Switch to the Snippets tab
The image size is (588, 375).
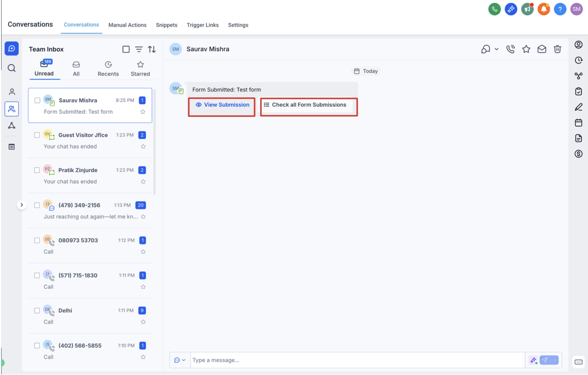166,25
